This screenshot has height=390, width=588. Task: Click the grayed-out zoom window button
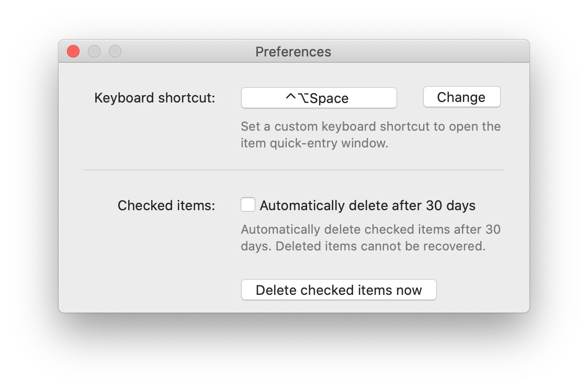[x=115, y=51]
